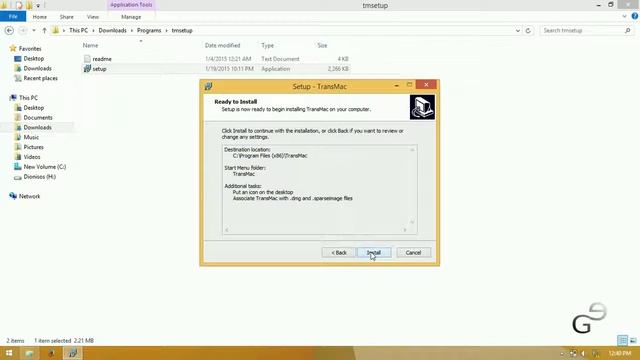Click Programs in address breadcrumb
Screen dimensions: 640x360
[149, 31]
